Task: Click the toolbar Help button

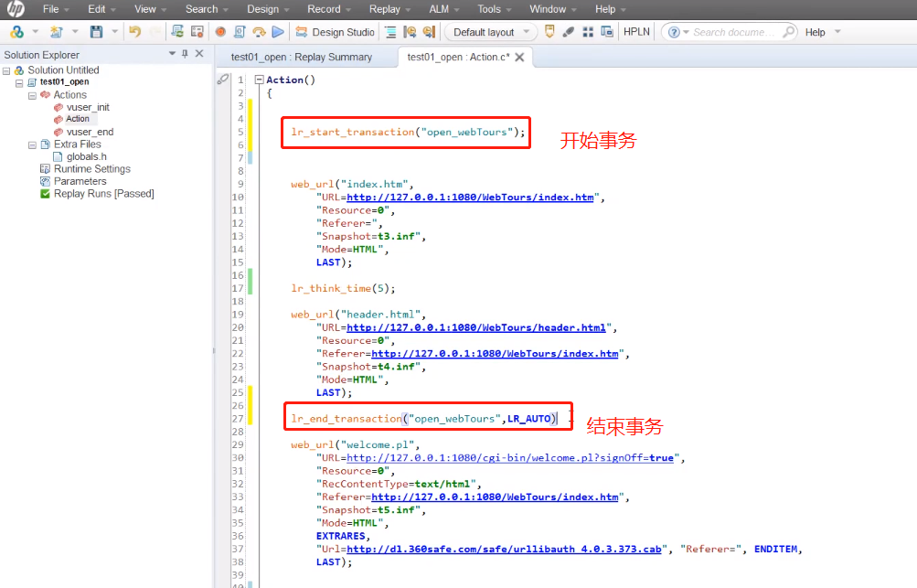Action: point(815,32)
